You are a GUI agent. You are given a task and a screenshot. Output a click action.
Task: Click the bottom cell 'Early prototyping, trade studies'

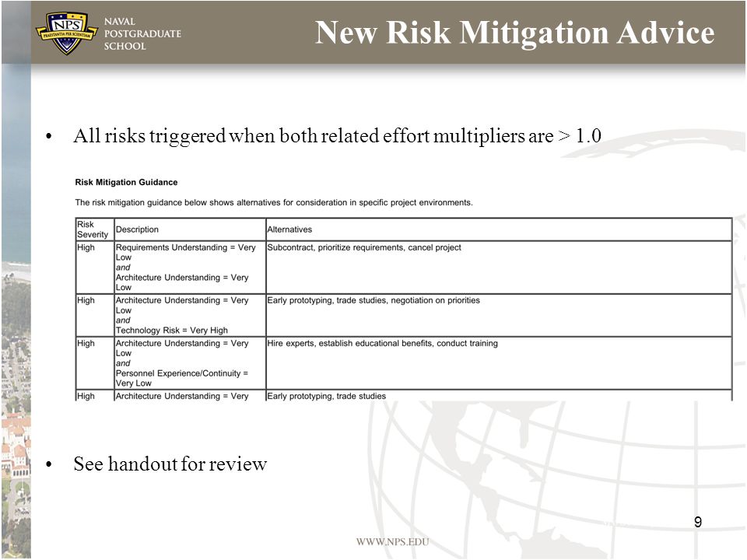tap(499, 396)
